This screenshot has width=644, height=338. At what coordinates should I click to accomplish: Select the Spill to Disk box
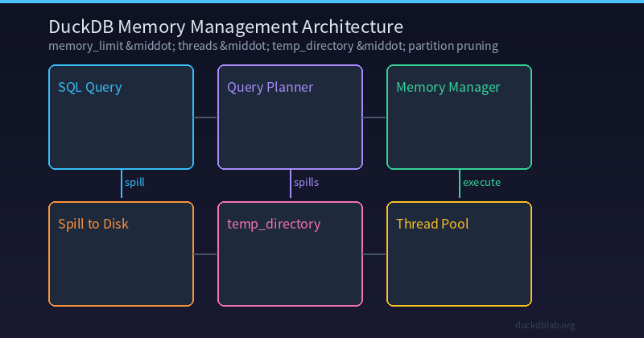coord(122,253)
